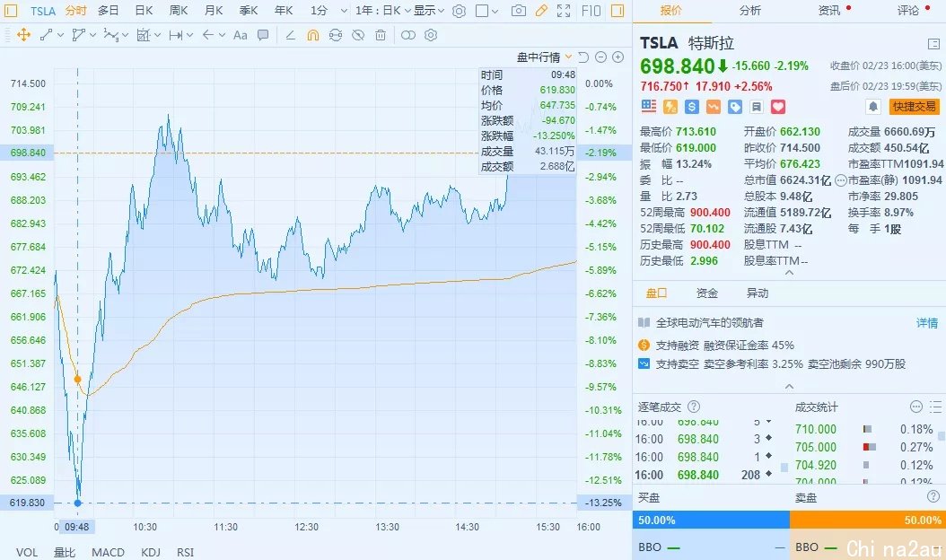946x560 pixels.
Task: Show the MACD indicator
Action: click(x=108, y=552)
